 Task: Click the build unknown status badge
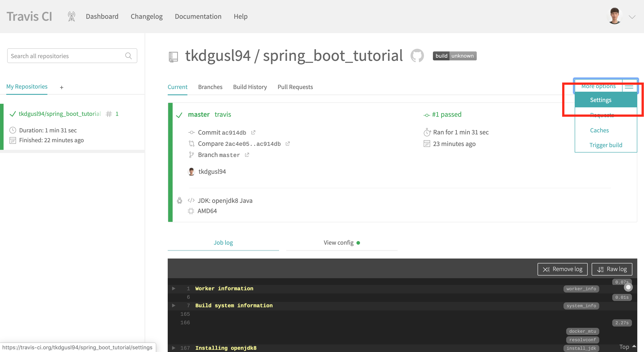click(455, 56)
